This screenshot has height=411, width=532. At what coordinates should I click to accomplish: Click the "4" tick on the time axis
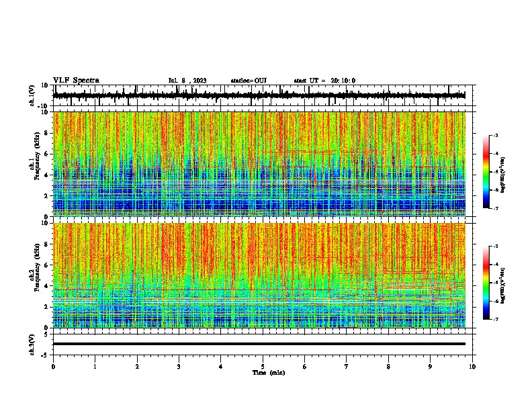221,367
